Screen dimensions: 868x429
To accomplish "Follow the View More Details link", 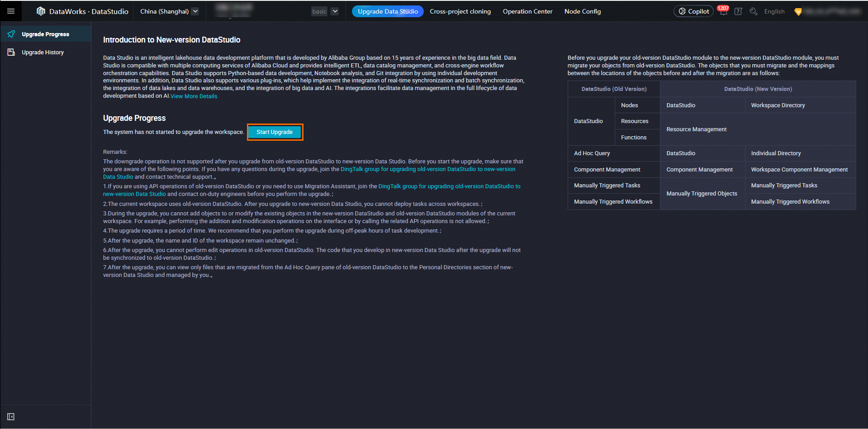I will pyautogui.click(x=194, y=96).
